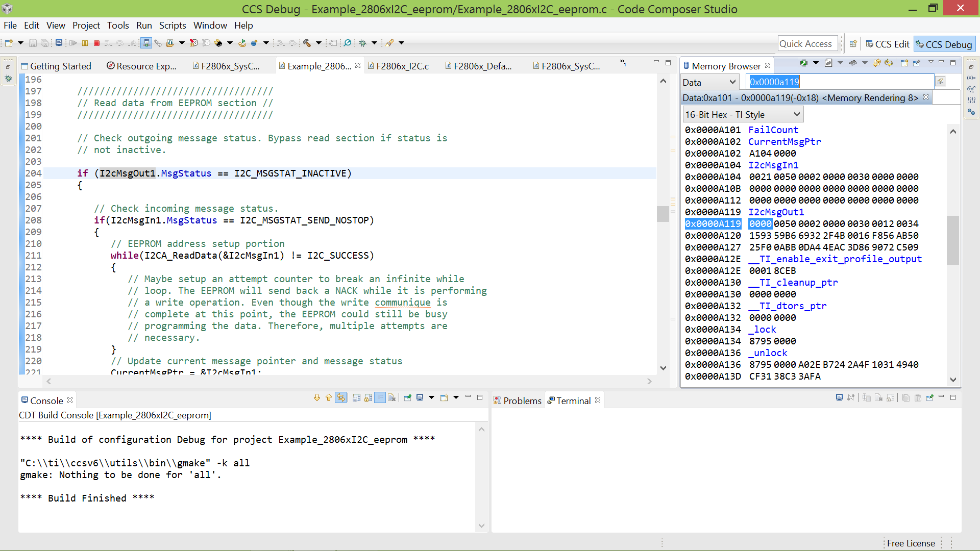Click the Debug bug icon
This screenshot has width=980, height=551.
(363, 43)
